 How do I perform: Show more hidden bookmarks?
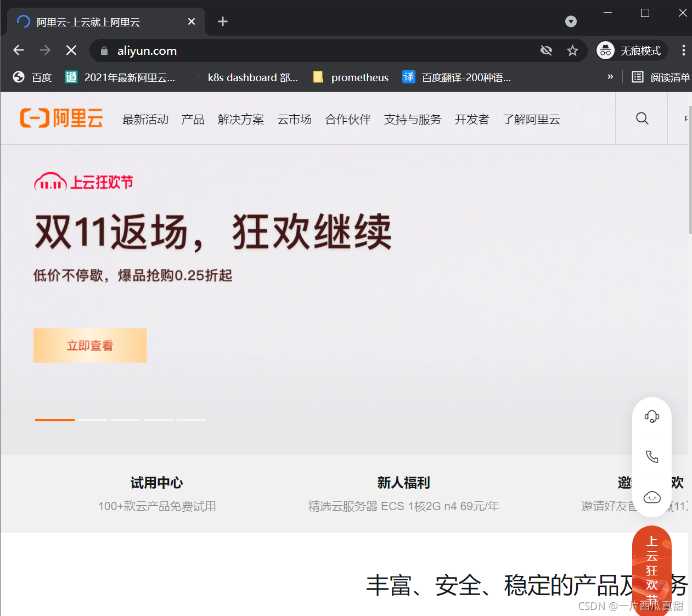pyautogui.click(x=610, y=77)
